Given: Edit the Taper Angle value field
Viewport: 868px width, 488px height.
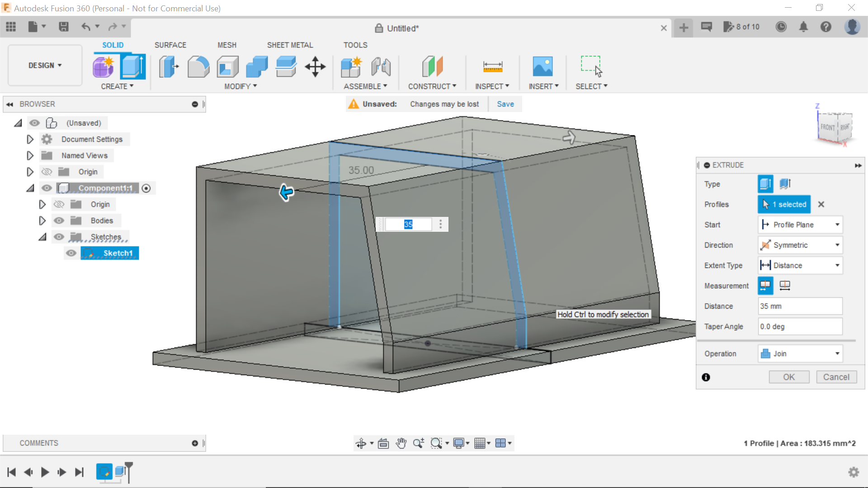Looking at the screenshot, I should [800, 326].
